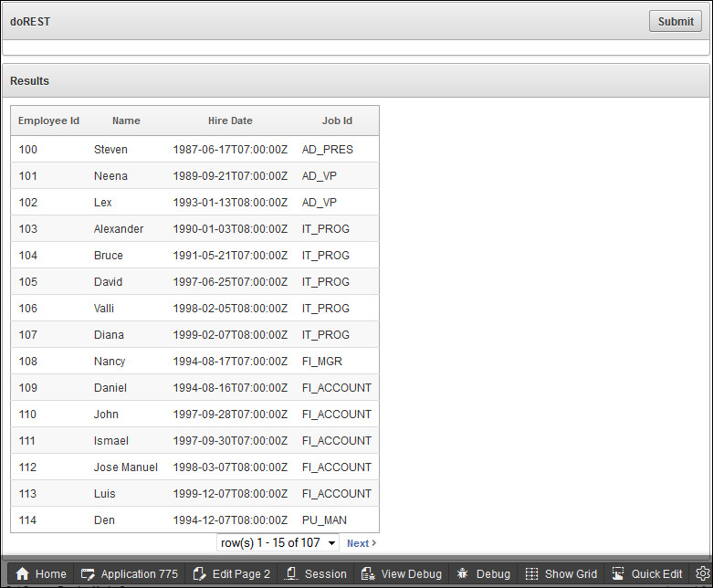This screenshot has height=588, width=713.
Task: Click the Session icon in developer toolbar
Action: point(291,574)
